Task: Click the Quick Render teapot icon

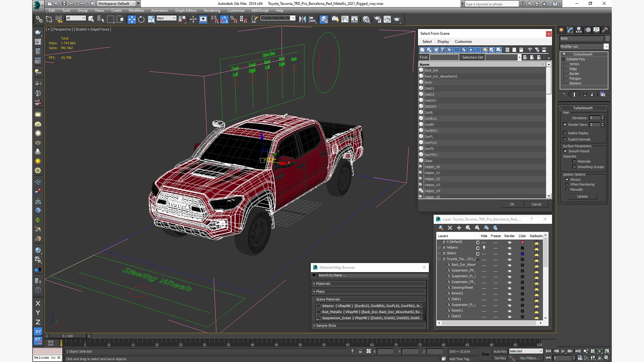Action: pos(397,19)
